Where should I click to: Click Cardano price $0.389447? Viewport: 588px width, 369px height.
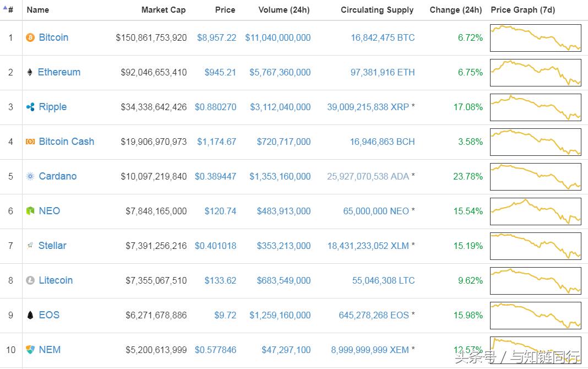(x=216, y=177)
